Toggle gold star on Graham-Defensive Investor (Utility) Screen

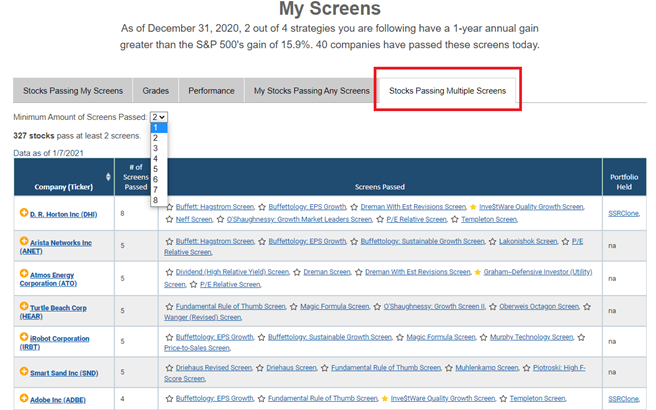tap(477, 272)
